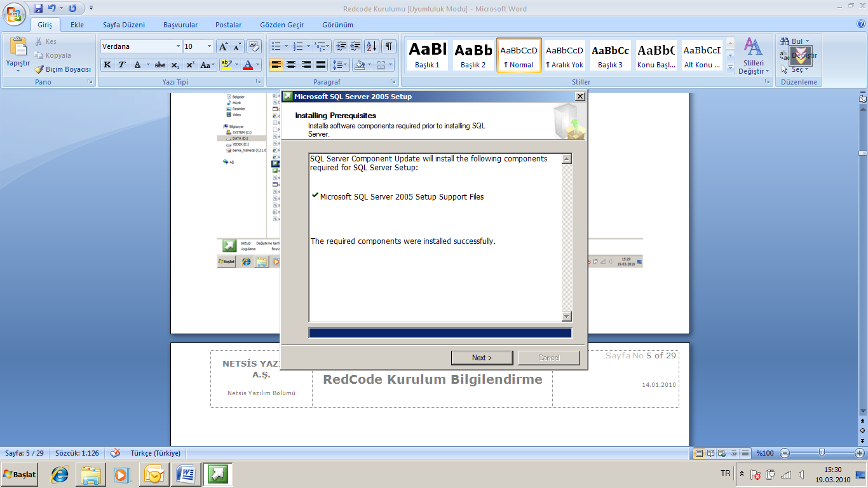The image size is (868, 488).
Task: Open Word help question mark
Action: coord(861,24)
